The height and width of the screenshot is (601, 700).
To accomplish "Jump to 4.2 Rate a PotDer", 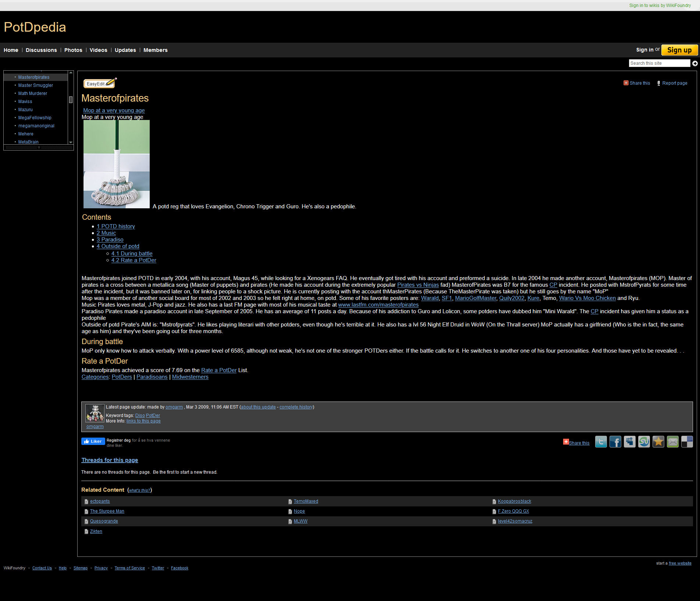I will (x=134, y=260).
